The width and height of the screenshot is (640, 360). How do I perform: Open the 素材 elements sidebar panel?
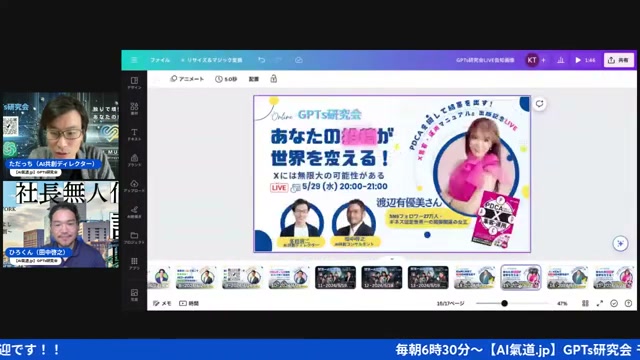[134, 109]
